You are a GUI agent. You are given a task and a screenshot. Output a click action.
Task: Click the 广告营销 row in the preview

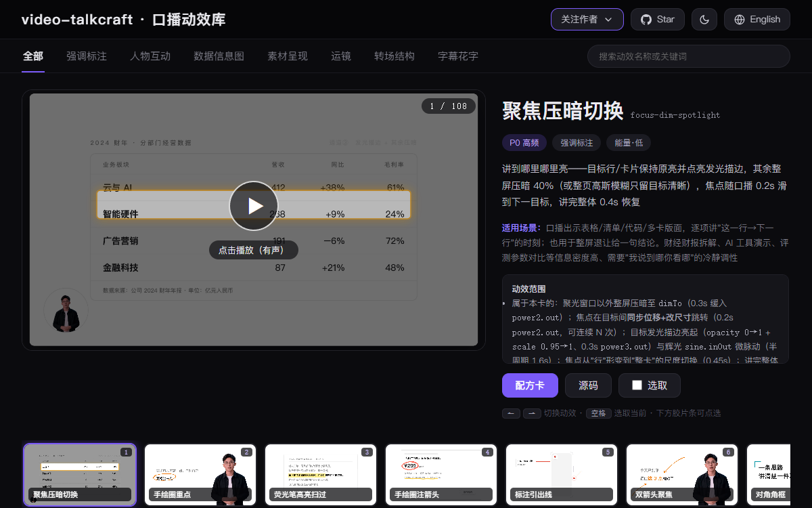[254, 240]
